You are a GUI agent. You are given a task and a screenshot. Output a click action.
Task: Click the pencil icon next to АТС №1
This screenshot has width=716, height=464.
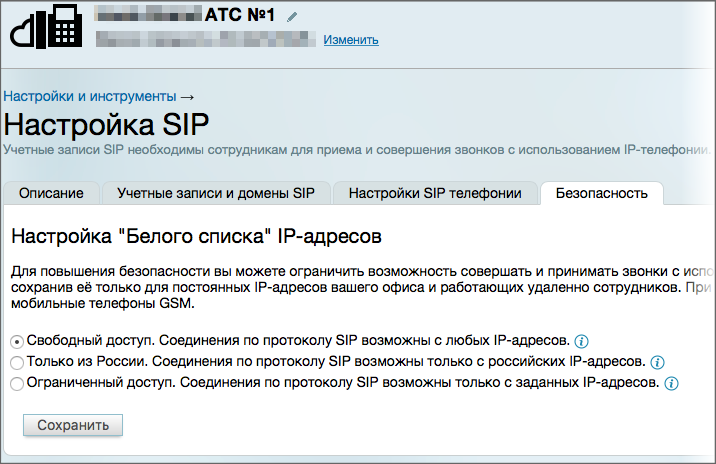click(292, 17)
